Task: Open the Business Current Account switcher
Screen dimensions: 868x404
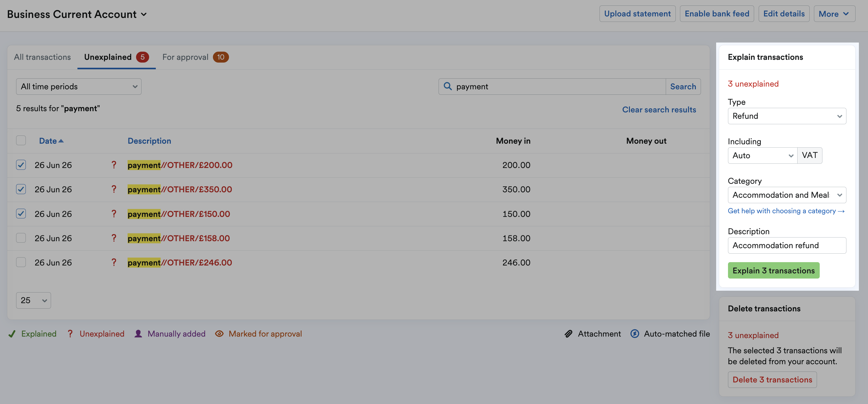Action: tap(77, 14)
